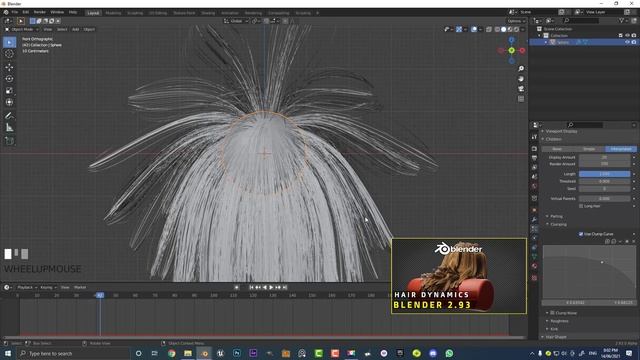Viewport: 640px width, 360px height.
Task: Open the File menu
Action: click(15, 12)
